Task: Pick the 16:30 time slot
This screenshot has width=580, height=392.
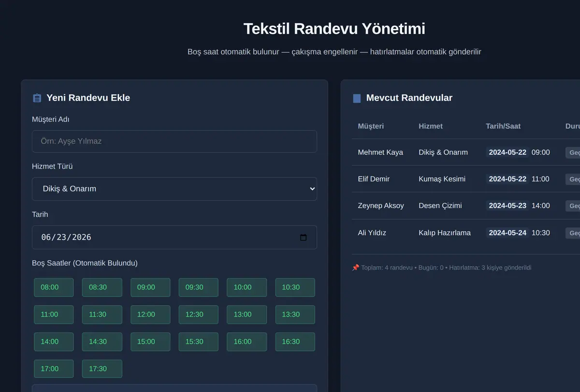Action: [x=295, y=341]
